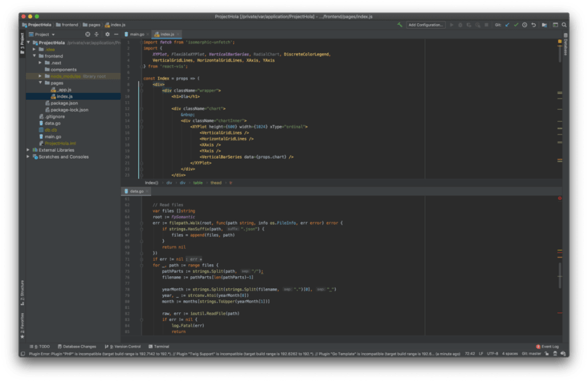588x382 pixels.
Task: Click Run Anything icon in toolbar
Action: [555, 25]
